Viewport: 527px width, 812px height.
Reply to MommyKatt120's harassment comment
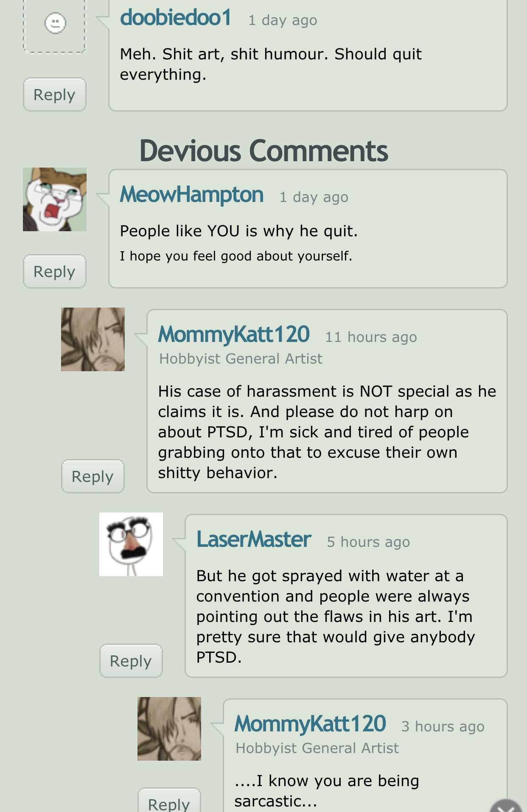(93, 476)
